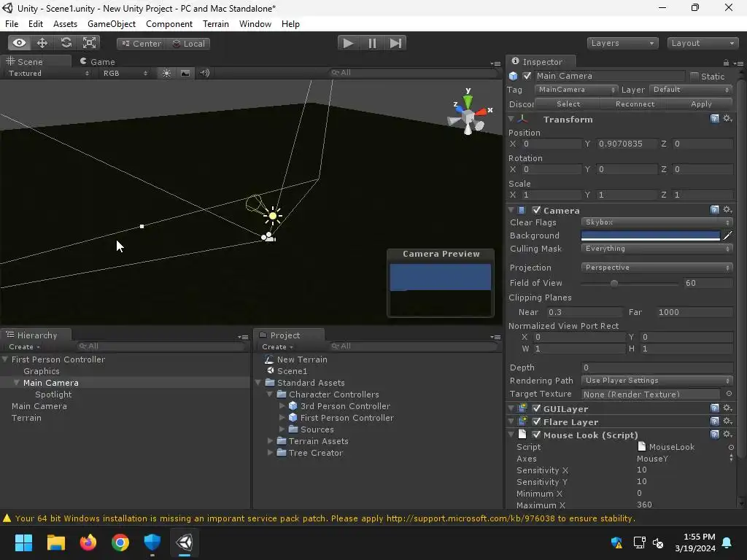
Task: Toggle Mouse Look script checkbox
Action: coord(536,435)
